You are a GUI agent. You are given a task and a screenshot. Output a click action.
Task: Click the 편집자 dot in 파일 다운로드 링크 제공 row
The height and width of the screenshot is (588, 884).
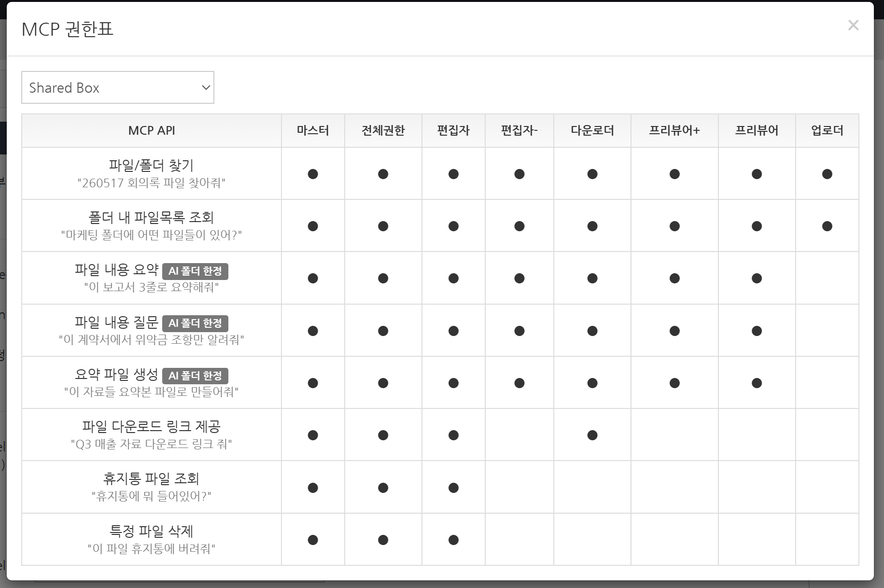click(453, 435)
